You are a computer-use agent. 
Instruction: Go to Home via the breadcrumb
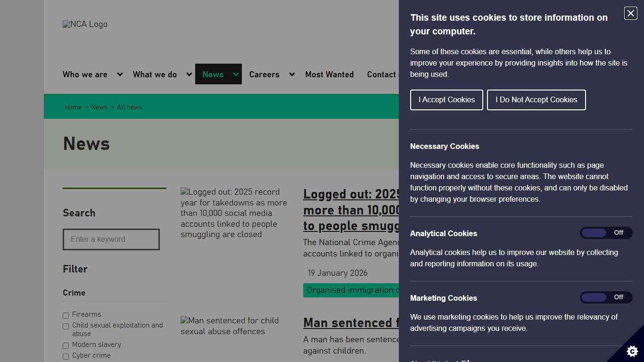[x=73, y=107]
